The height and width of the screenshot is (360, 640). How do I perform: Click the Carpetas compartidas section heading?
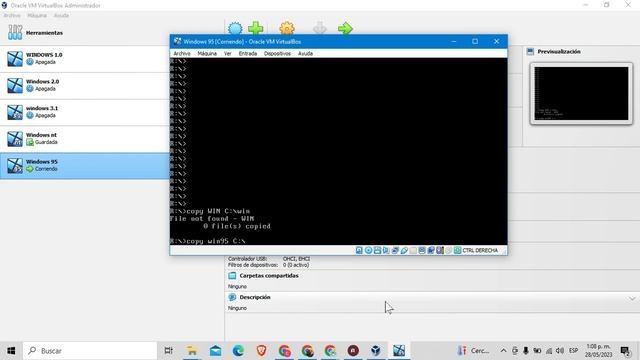pyautogui.click(x=269, y=276)
